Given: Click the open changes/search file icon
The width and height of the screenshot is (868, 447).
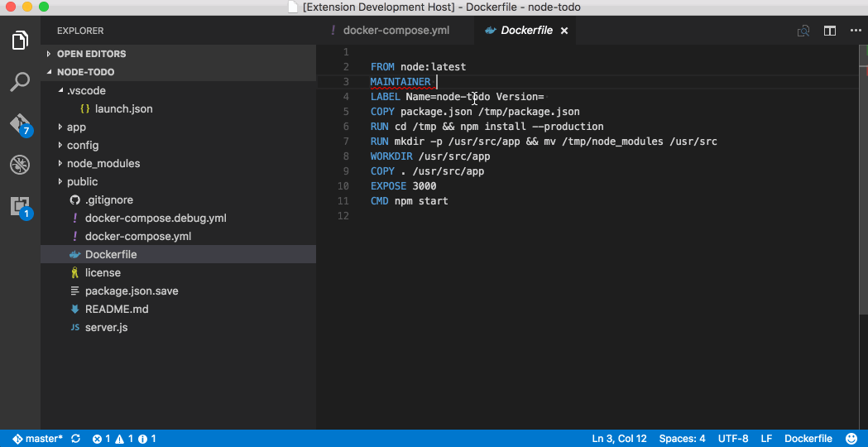Looking at the screenshot, I should pyautogui.click(x=803, y=31).
